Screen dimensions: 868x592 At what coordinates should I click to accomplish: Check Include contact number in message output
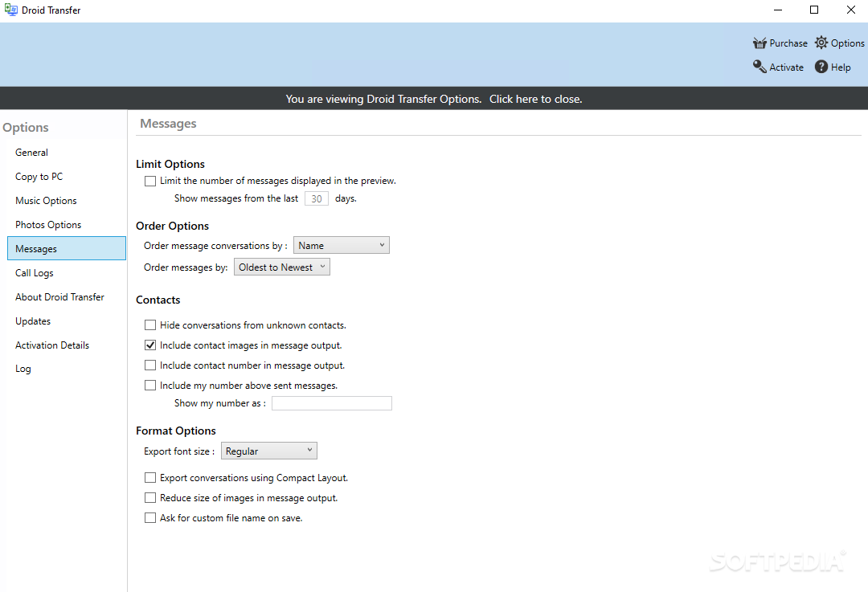click(150, 365)
